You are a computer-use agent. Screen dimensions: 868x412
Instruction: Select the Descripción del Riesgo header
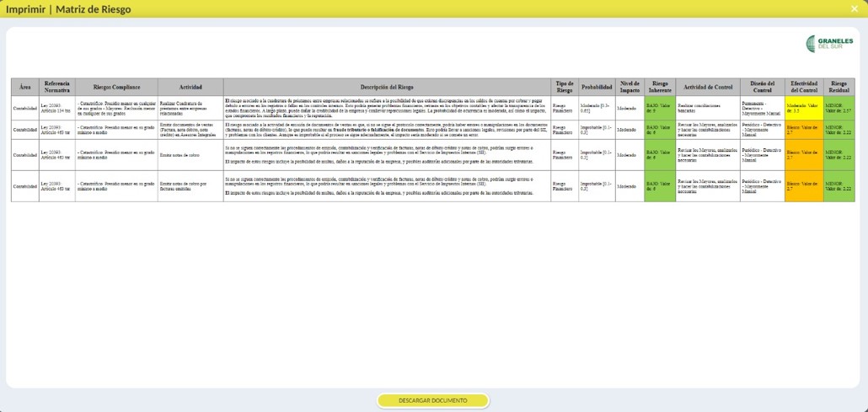click(x=387, y=88)
